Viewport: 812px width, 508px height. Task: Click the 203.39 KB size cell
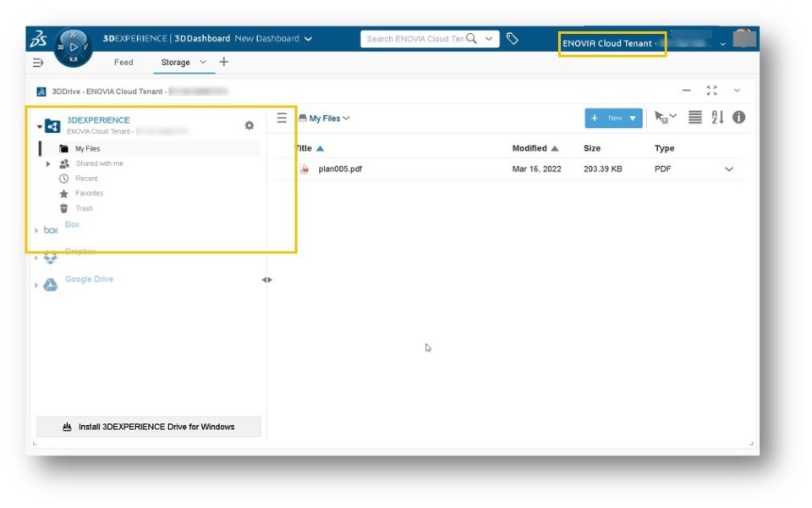click(x=603, y=169)
